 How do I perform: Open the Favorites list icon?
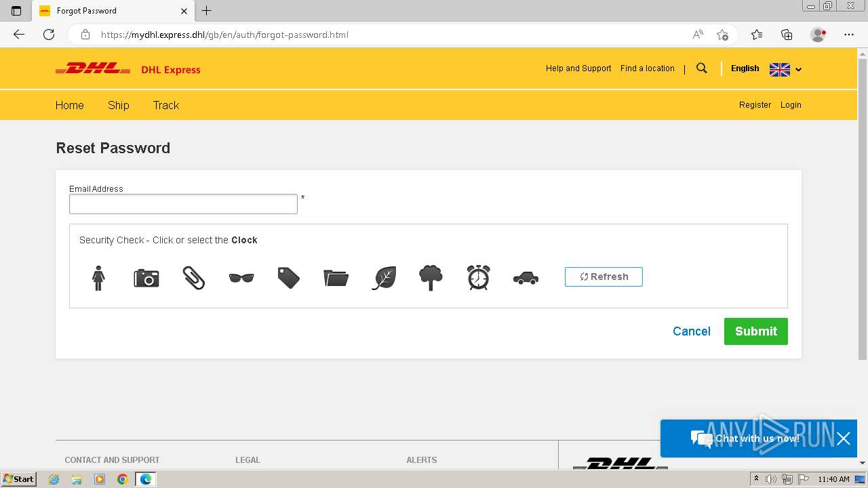[757, 35]
